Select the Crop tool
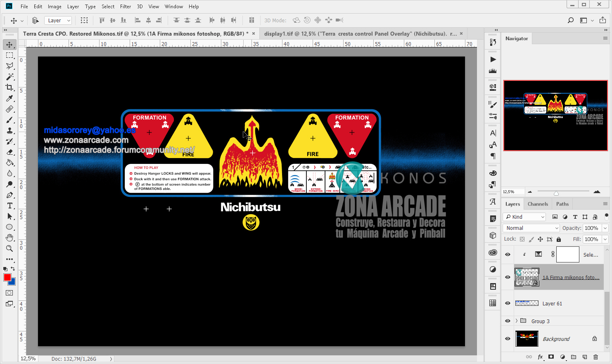612x364 pixels. tap(9, 87)
